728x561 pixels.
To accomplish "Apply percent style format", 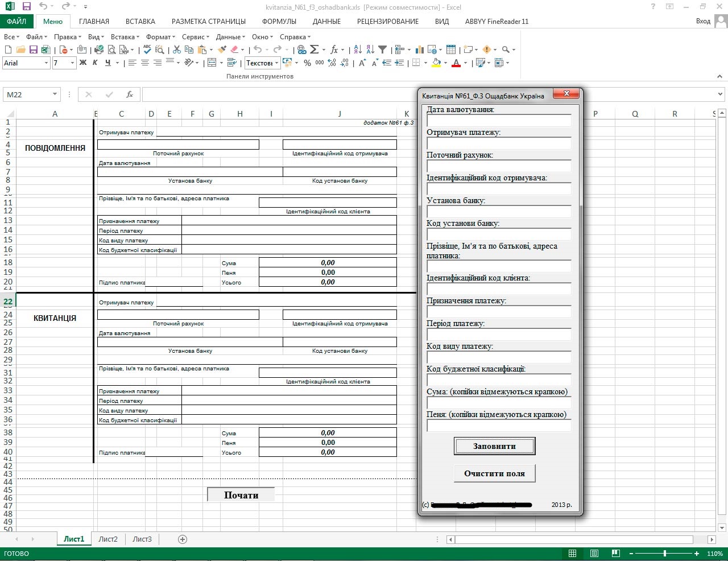I will (307, 63).
